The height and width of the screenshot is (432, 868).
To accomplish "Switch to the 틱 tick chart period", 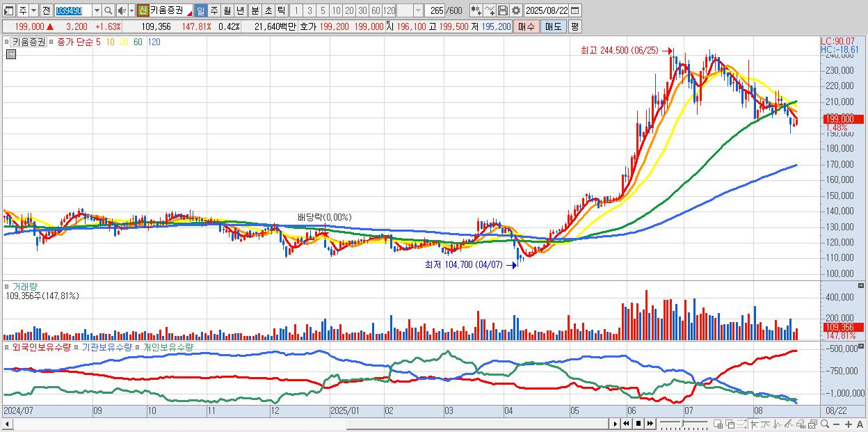I will point(281,10).
